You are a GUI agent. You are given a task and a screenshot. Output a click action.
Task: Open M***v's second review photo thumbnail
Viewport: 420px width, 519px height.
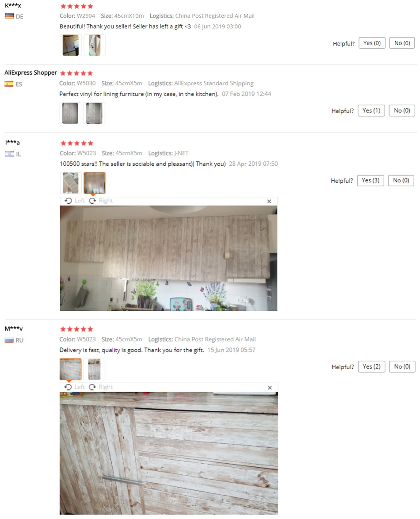coord(94,369)
